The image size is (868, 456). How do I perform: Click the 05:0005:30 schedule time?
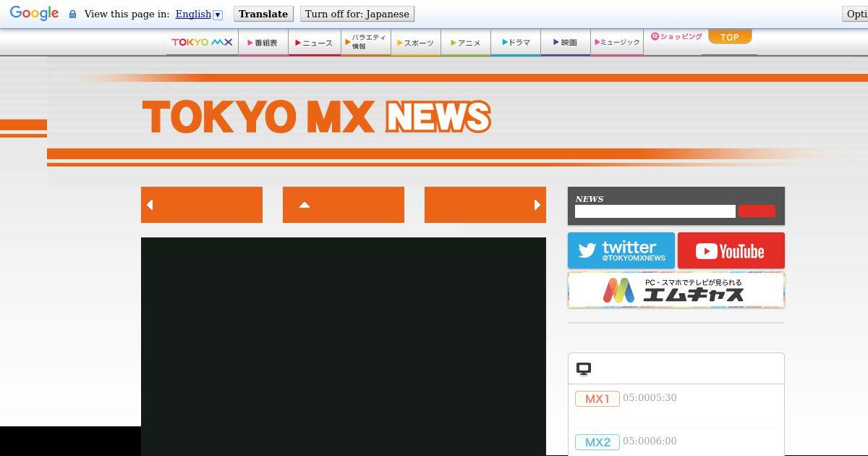point(650,397)
